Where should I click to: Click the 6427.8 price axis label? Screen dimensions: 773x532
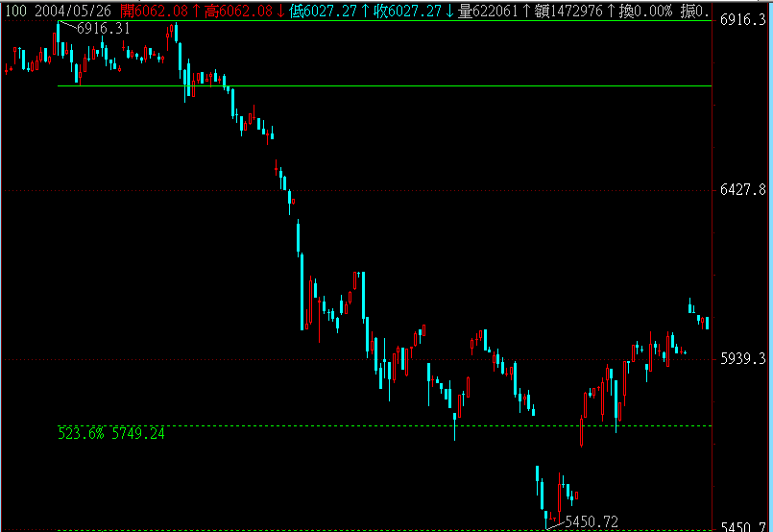tap(743, 189)
